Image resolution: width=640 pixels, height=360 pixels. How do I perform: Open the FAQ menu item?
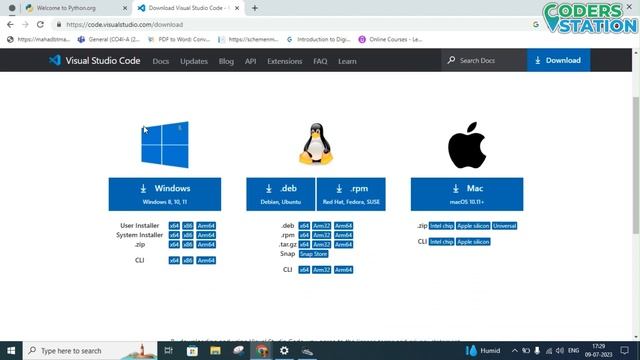pyautogui.click(x=320, y=61)
